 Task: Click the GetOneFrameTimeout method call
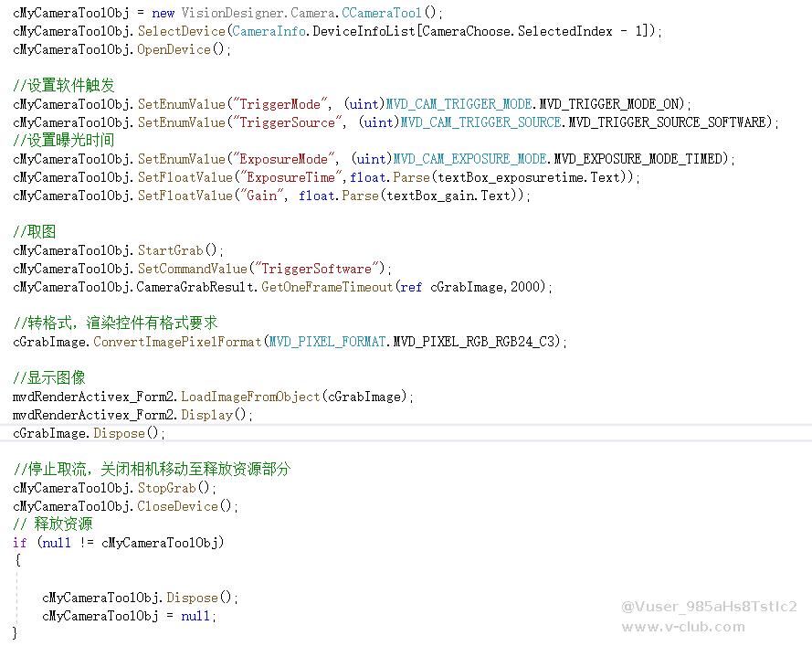pos(327,287)
